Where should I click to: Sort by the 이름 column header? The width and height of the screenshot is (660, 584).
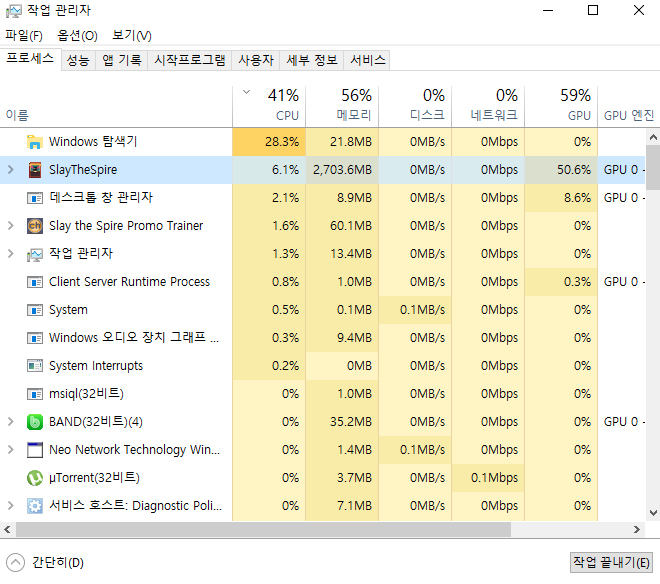pos(116,106)
